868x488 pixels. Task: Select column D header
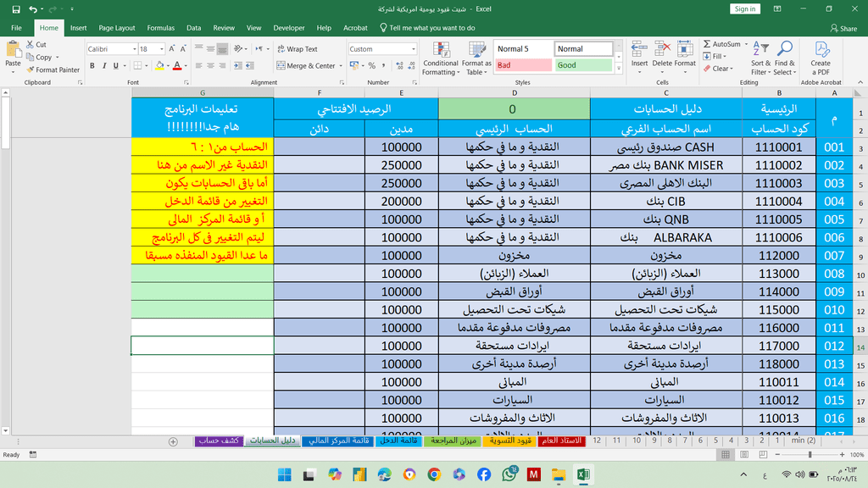click(x=514, y=93)
